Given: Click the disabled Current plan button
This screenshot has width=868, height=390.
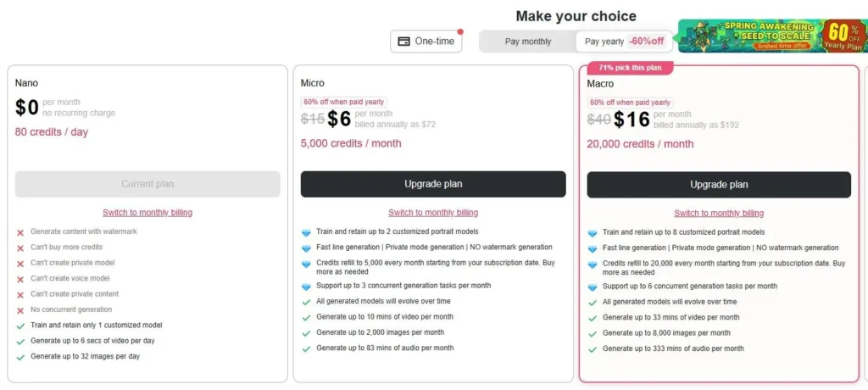Looking at the screenshot, I should (x=147, y=184).
